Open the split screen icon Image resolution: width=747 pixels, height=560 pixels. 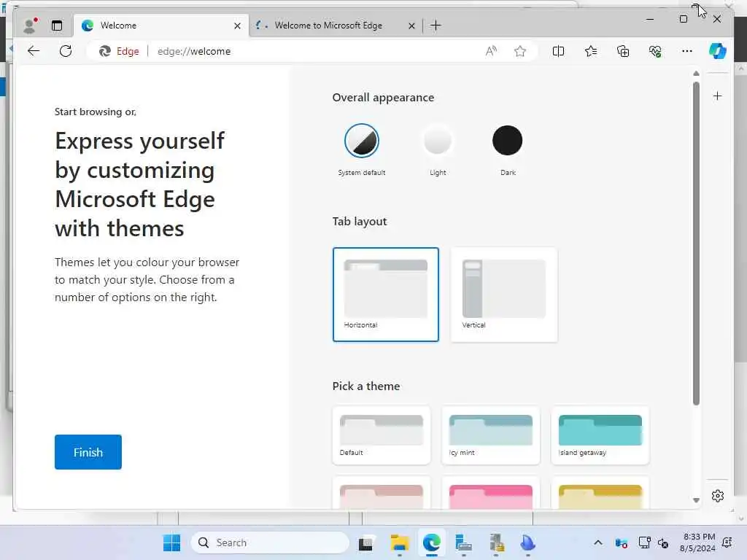tap(558, 51)
